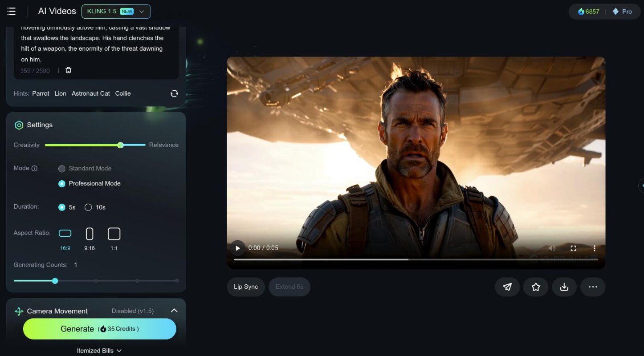Adjust the Creativity to Relevance slider handle
The height and width of the screenshot is (356, 644).
[x=120, y=145]
